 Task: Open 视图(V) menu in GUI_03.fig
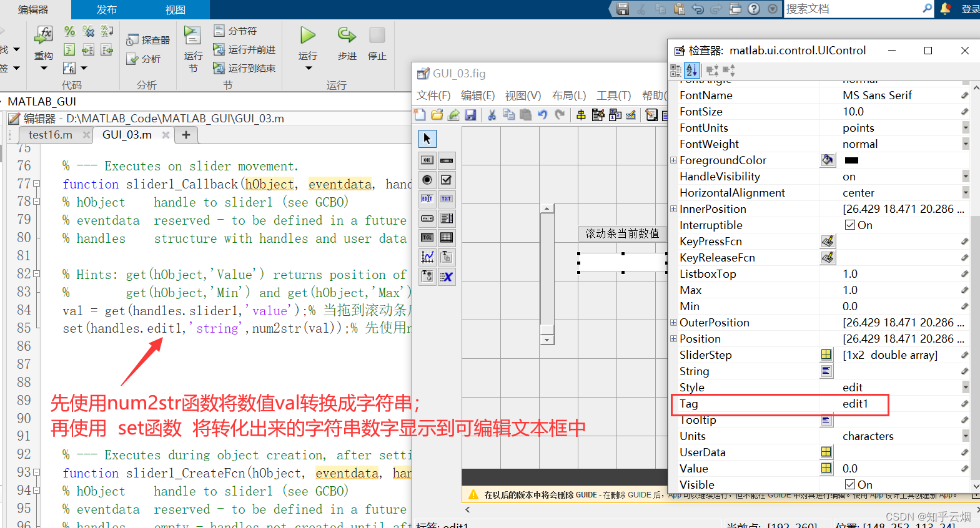point(523,95)
